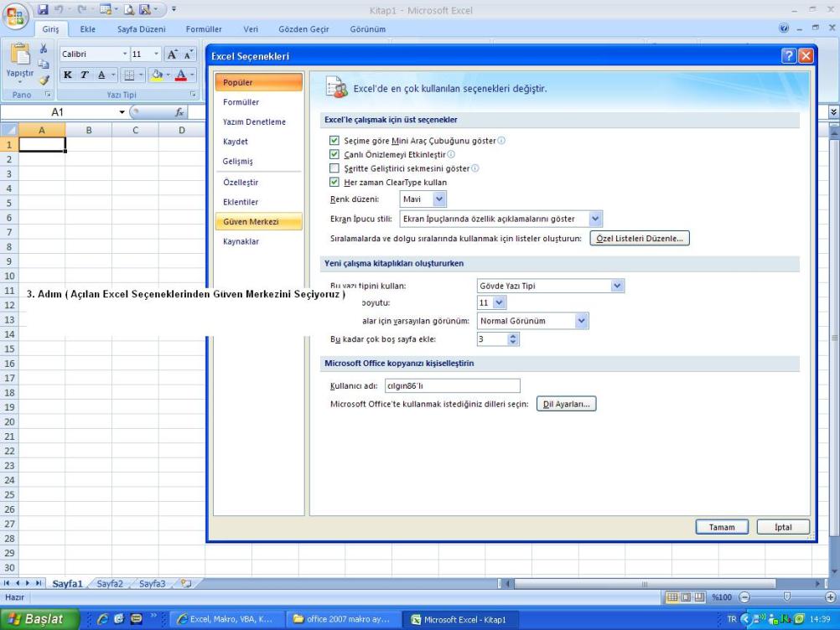The width and height of the screenshot is (840, 630).
Task: Open the round Office Button menu
Action: 16,16
